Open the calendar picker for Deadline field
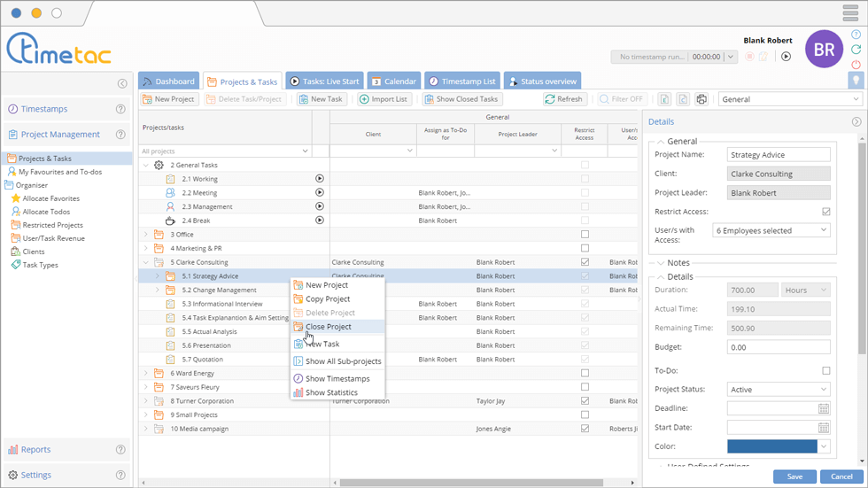Screen dimensions: 868x488 (824, 408)
